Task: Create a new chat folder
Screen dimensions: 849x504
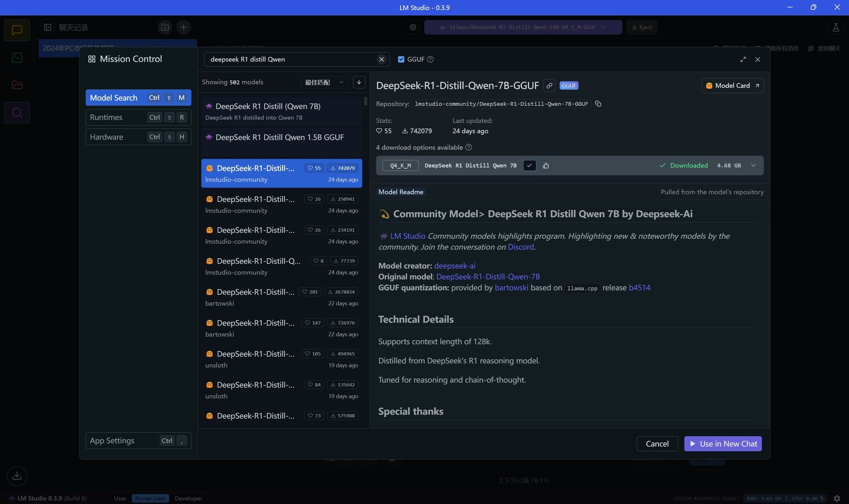Action: point(165,27)
